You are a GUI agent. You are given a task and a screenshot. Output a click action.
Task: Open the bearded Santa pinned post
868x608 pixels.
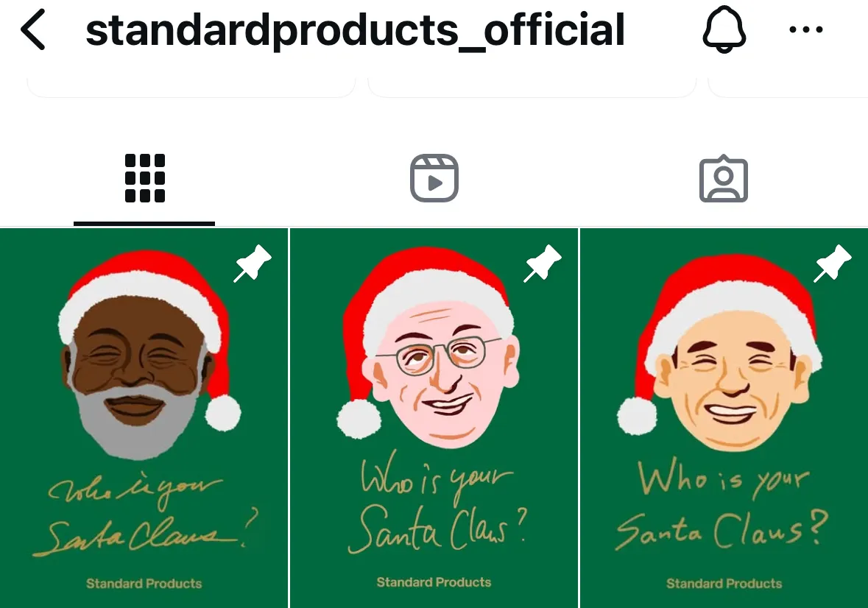point(144,418)
